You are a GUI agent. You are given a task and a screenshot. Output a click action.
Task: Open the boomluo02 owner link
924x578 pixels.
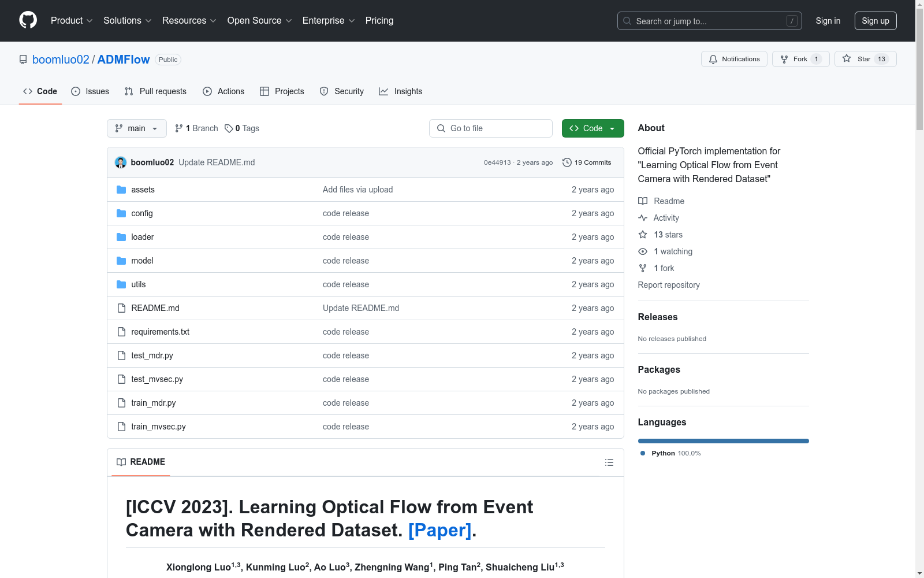61,60
